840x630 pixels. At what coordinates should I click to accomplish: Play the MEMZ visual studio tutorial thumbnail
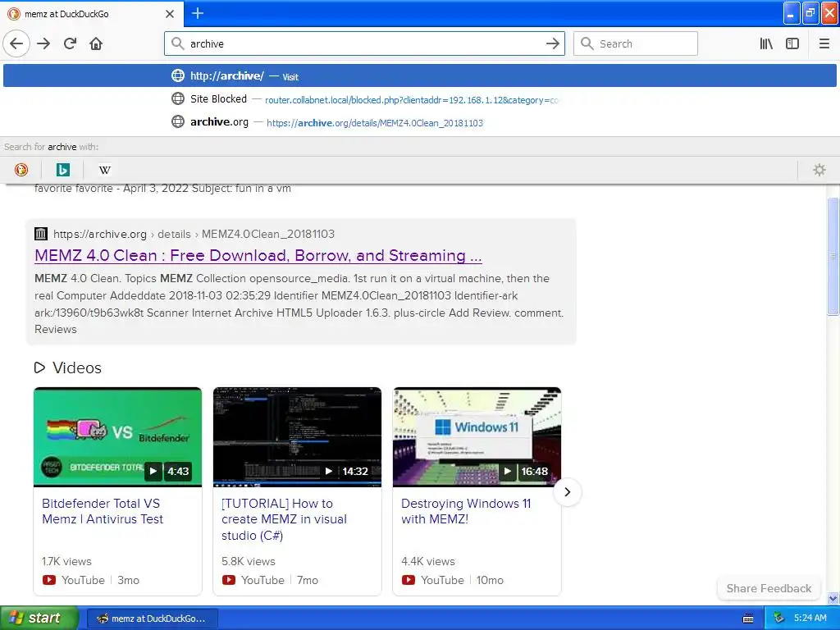pyautogui.click(x=297, y=437)
